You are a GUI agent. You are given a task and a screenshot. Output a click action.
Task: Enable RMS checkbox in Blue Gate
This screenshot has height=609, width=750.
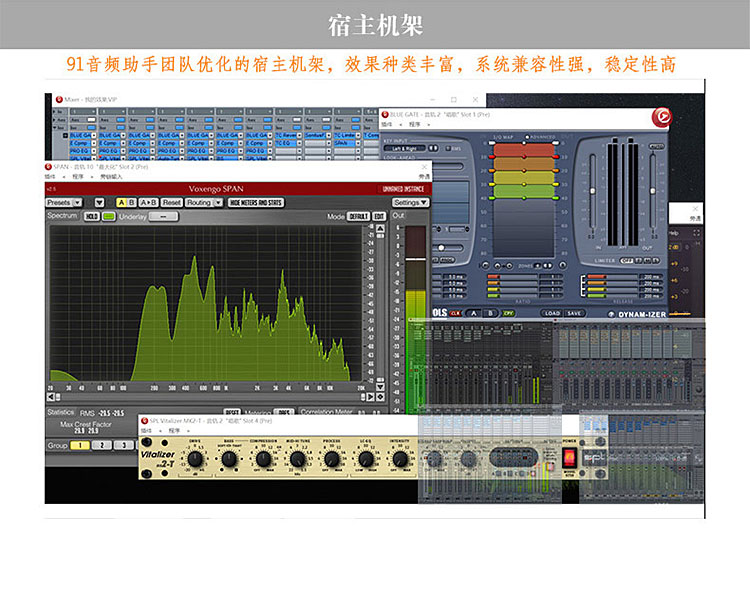[448, 148]
